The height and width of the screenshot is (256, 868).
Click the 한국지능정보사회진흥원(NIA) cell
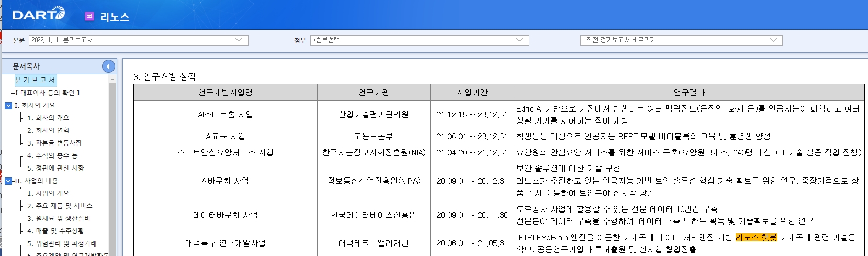coord(374,152)
